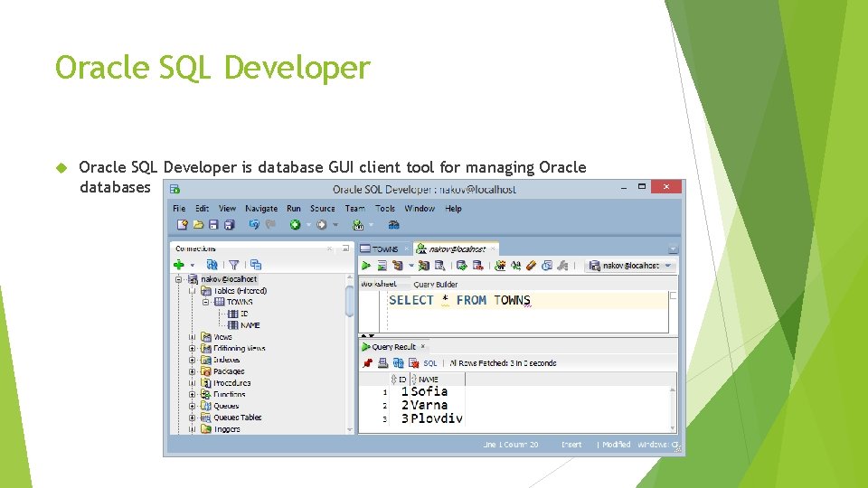The height and width of the screenshot is (488, 868).
Task: Click the Open folder toolbar icon
Action: coord(198,225)
